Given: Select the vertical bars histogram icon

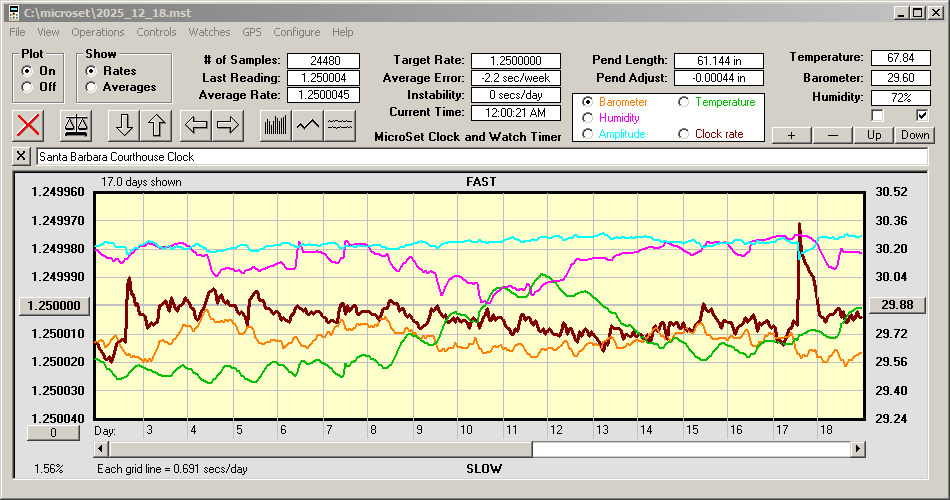Looking at the screenshot, I should coord(276,125).
